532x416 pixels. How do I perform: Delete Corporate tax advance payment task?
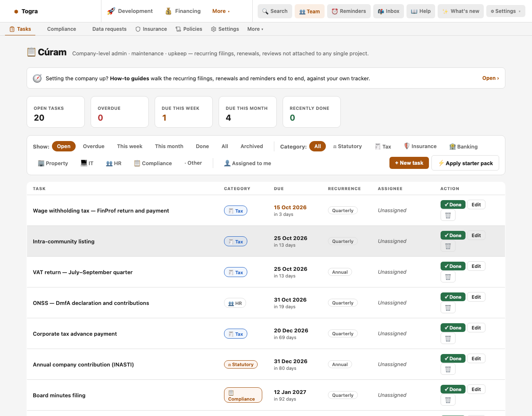point(448,339)
